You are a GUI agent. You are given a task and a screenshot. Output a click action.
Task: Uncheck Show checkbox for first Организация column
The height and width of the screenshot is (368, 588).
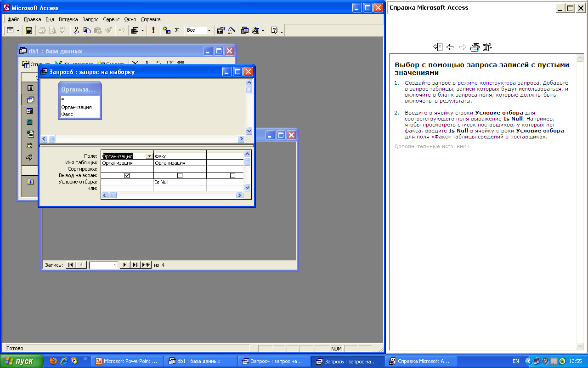(127, 176)
